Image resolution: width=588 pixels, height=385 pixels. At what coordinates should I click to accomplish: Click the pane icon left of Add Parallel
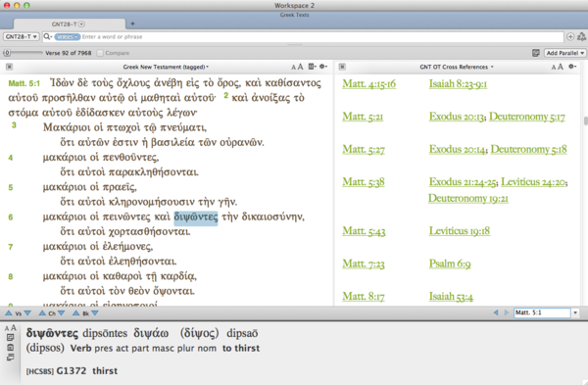tap(536, 53)
